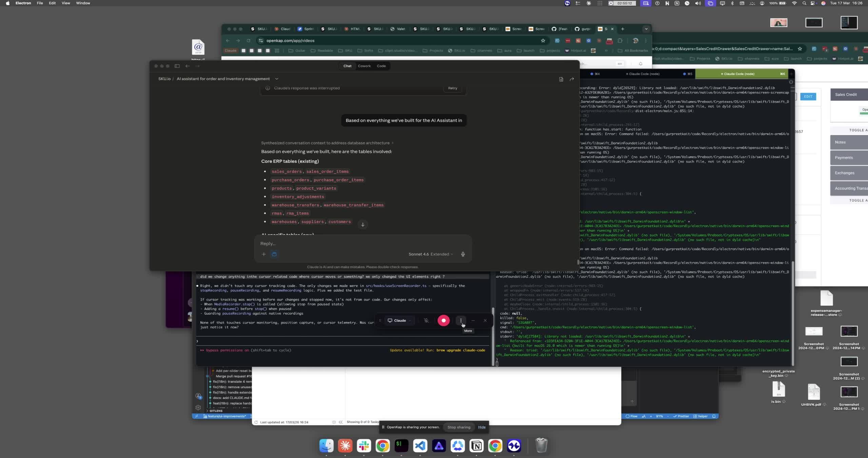Open Slack from the Dock
Image resolution: width=868 pixels, height=458 pixels.
[x=364, y=446]
